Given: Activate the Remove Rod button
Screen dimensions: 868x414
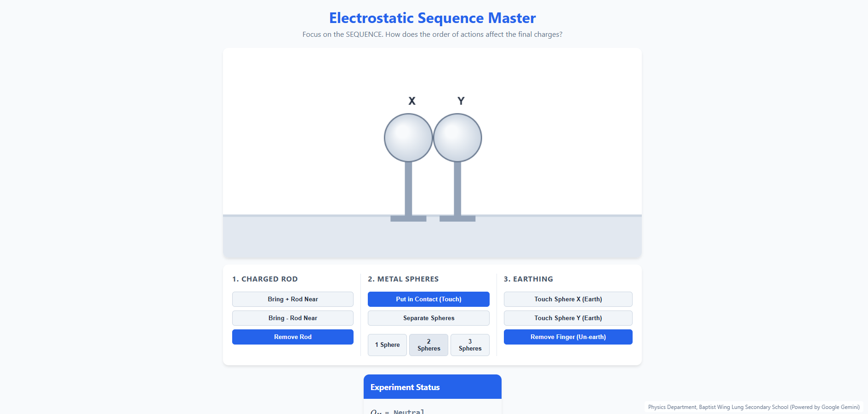Looking at the screenshot, I should (x=293, y=337).
